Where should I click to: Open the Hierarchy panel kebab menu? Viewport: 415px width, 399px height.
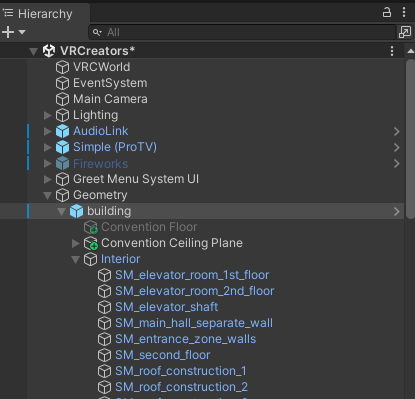tap(404, 13)
